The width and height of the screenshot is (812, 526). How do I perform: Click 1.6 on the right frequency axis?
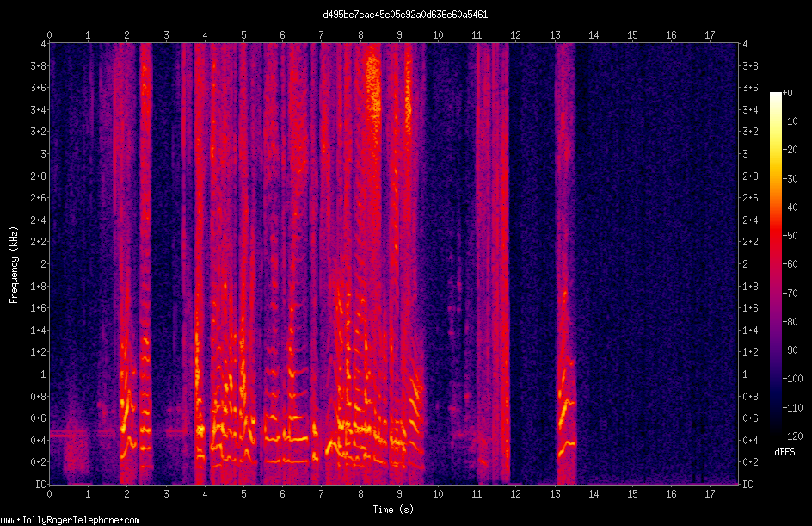pos(750,308)
